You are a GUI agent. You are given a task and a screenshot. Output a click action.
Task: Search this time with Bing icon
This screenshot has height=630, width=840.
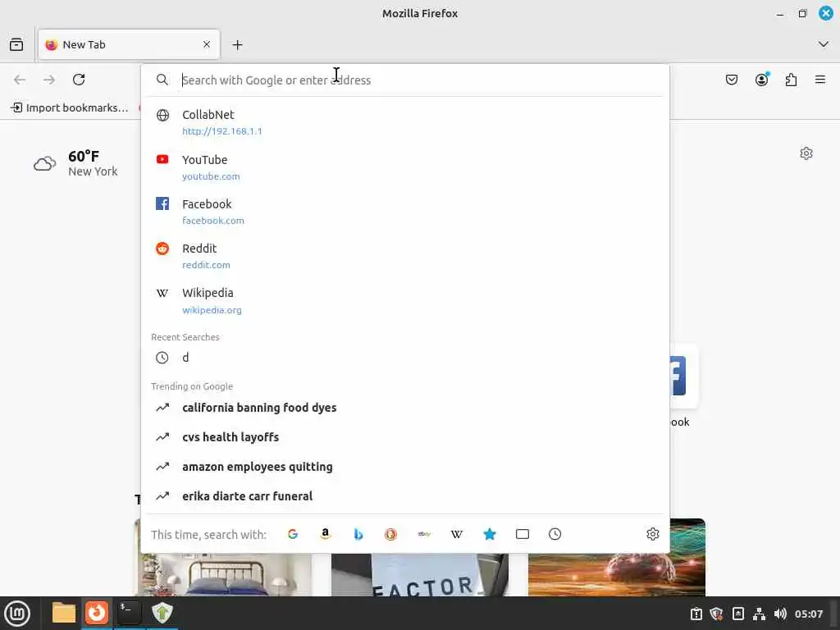coord(358,534)
